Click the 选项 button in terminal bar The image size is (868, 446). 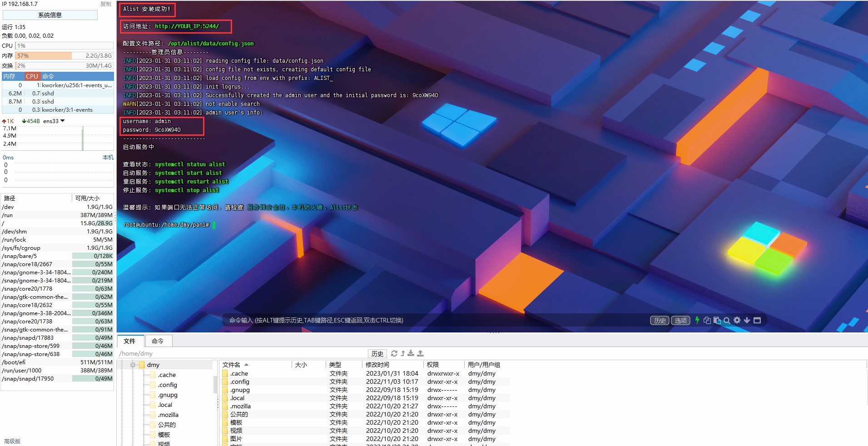click(x=680, y=320)
